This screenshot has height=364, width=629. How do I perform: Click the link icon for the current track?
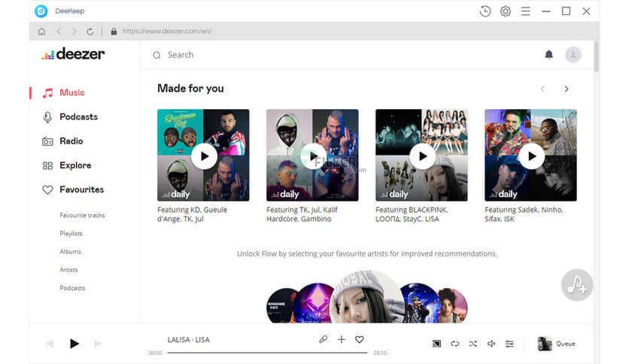tap(323, 339)
